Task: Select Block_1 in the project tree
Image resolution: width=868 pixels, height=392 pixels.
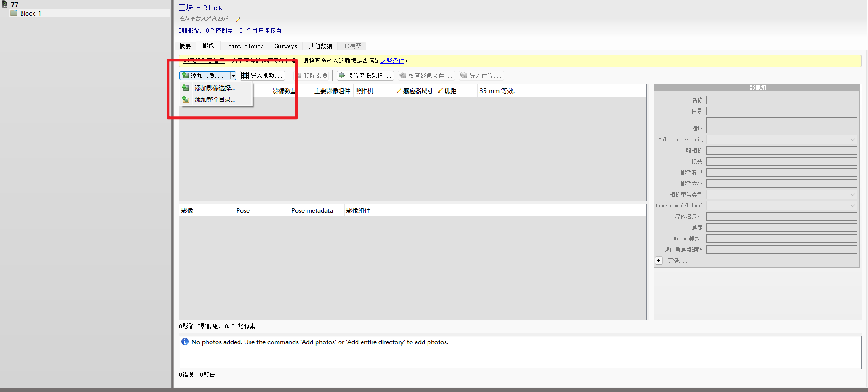Action: point(30,13)
